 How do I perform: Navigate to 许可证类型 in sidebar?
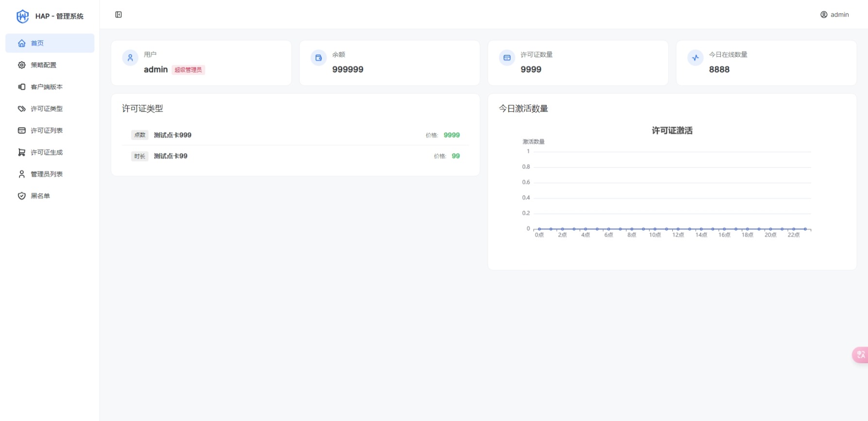click(50, 109)
